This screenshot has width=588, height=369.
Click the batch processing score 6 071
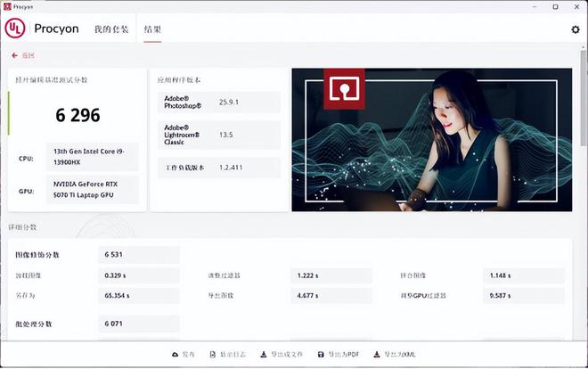point(139,324)
